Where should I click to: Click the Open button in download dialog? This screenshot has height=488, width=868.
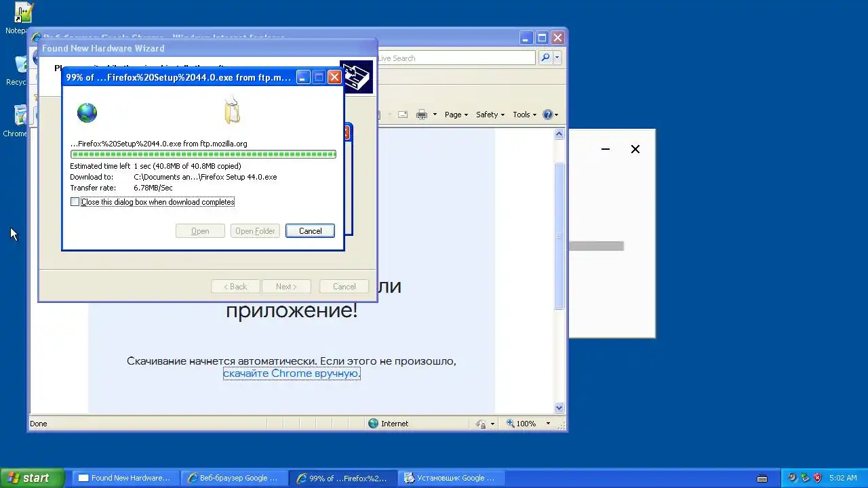click(x=200, y=231)
